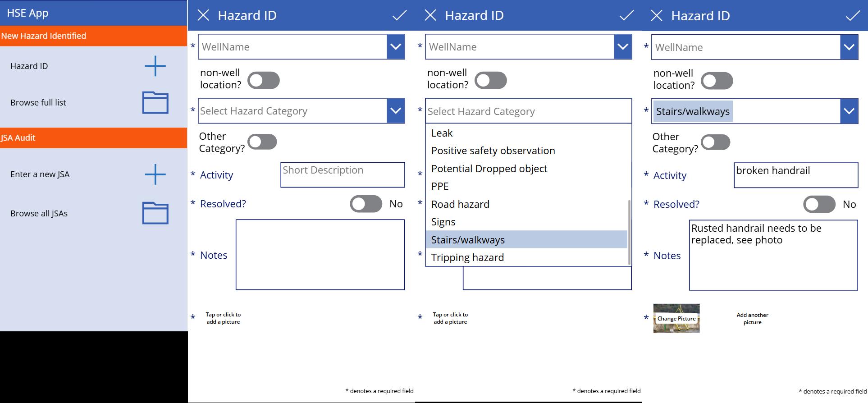This screenshot has height=403, width=868.
Task: Open the Browse all JSAs folder icon
Action: 155,213
